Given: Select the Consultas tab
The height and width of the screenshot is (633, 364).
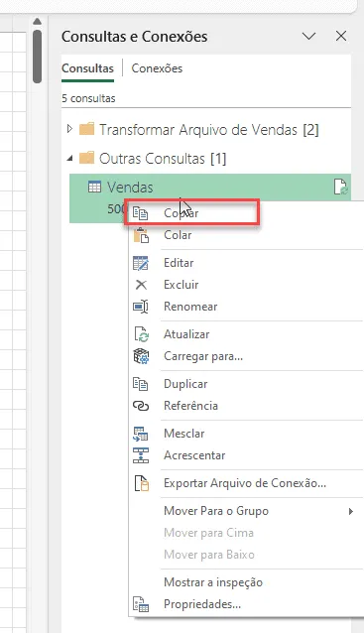Looking at the screenshot, I should (x=87, y=68).
